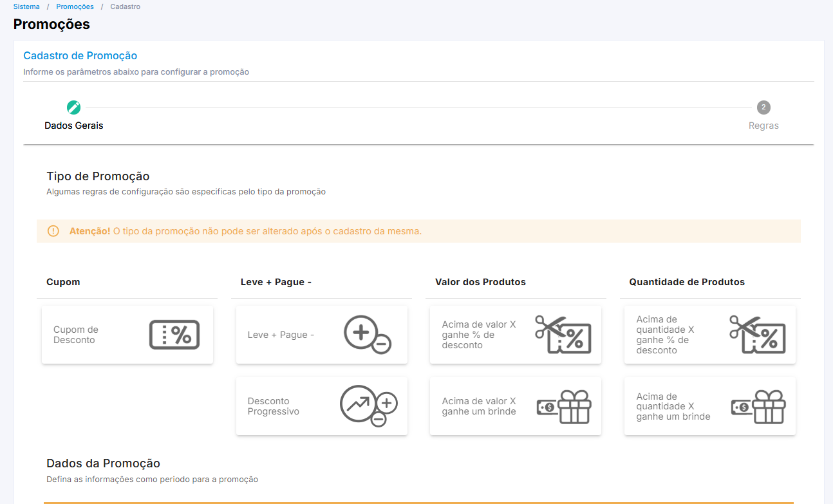Click 'Defina as informações como periodo' text
Viewport: 833px width, 504px height.
tap(152, 480)
